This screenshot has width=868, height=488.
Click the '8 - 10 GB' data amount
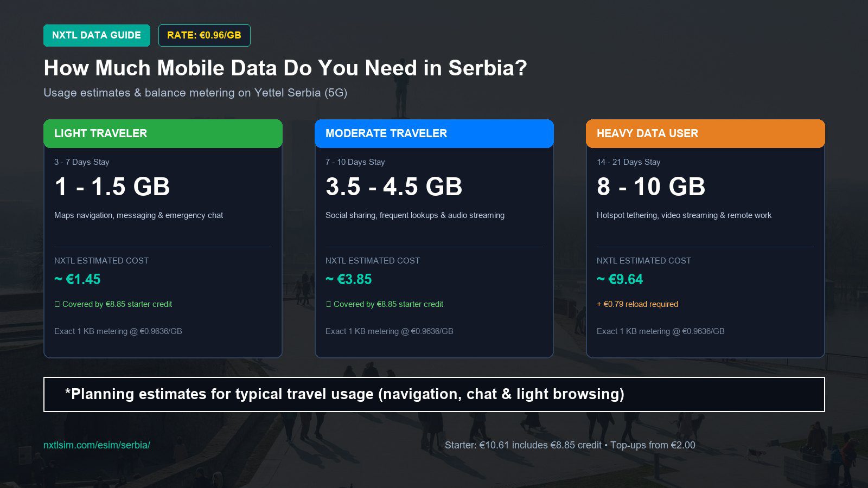pos(651,187)
